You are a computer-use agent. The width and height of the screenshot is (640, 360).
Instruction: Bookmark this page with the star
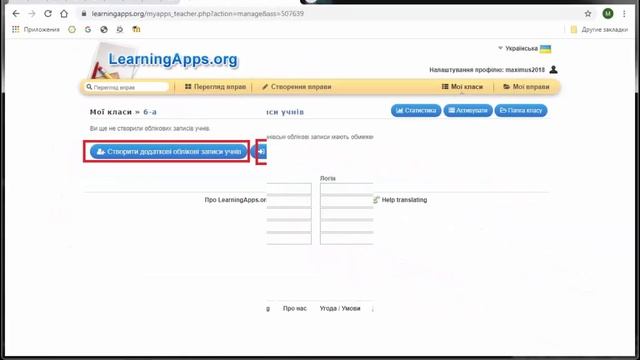click(588, 13)
